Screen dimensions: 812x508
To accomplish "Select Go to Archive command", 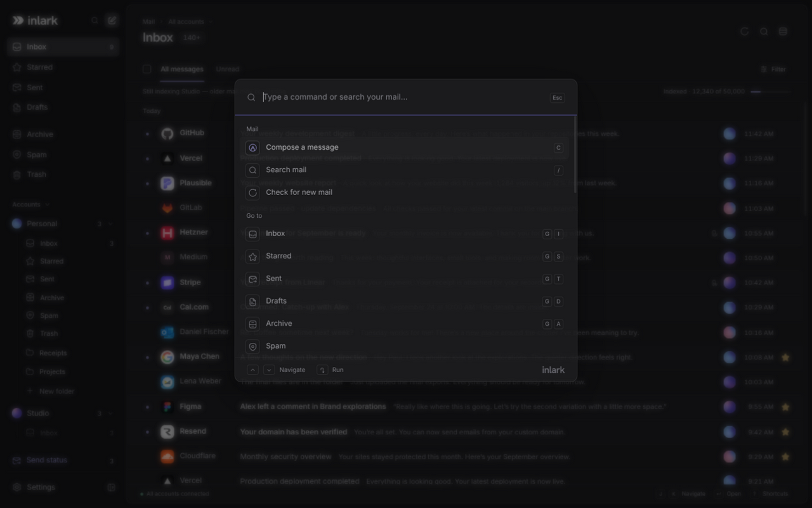I will coord(405,324).
